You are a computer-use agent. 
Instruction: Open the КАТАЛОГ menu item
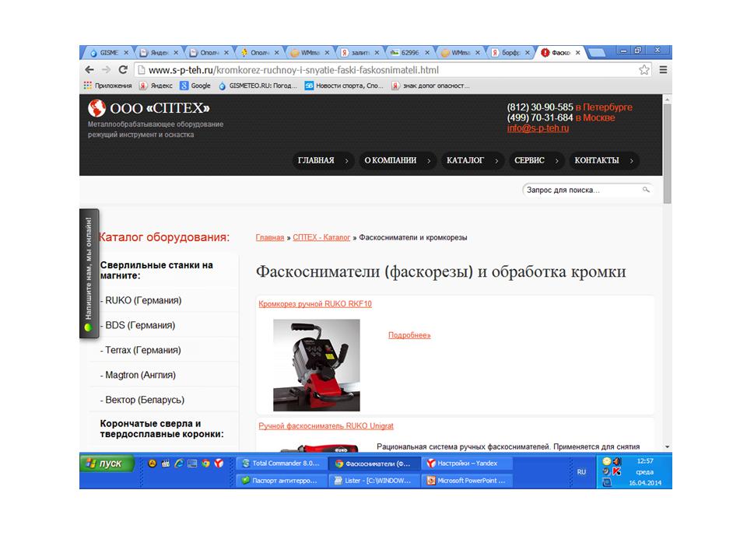[x=472, y=160]
